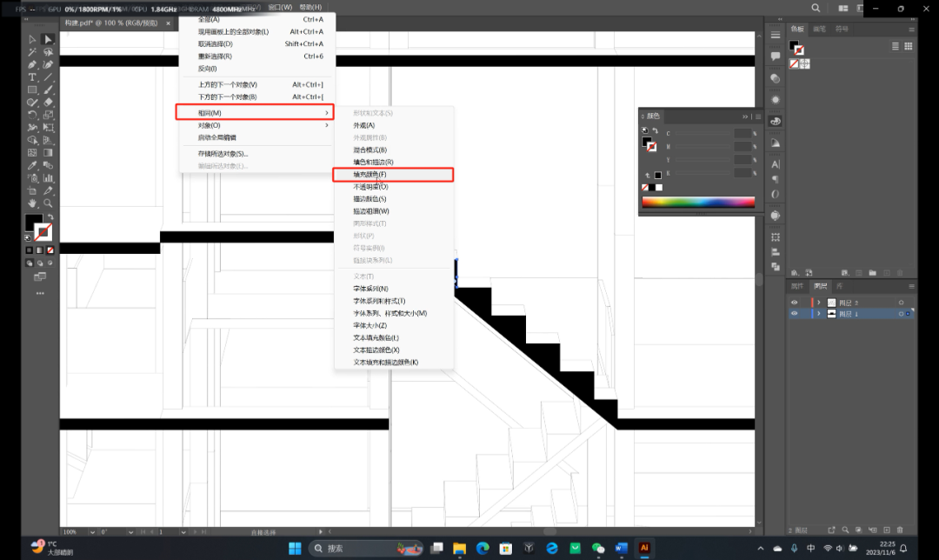
Task: Select the Direct Selection (white arrow) tool
Action: (x=48, y=39)
